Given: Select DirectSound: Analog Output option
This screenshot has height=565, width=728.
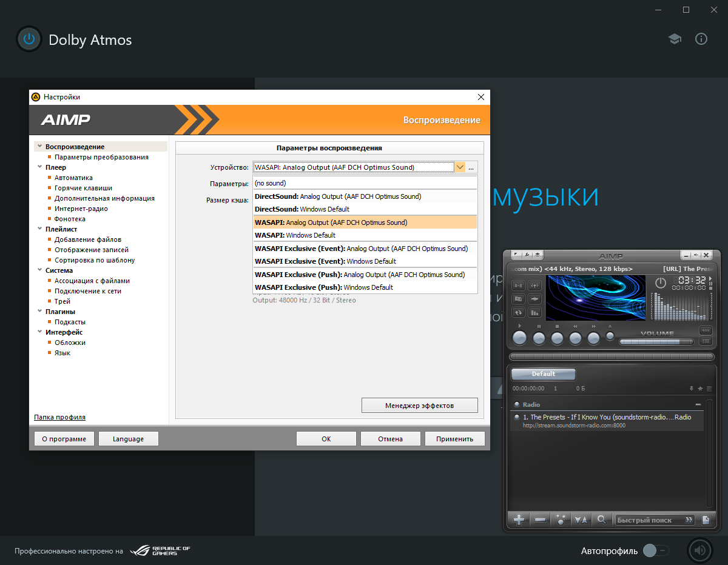Looking at the screenshot, I should pos(365,196).
